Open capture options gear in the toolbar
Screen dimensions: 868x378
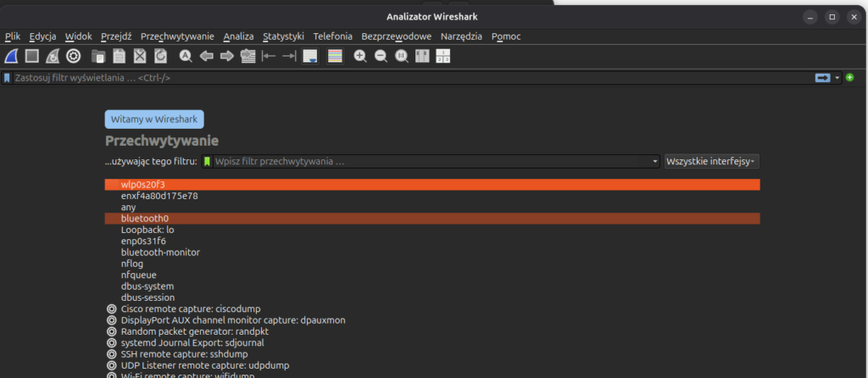point(74,57)
